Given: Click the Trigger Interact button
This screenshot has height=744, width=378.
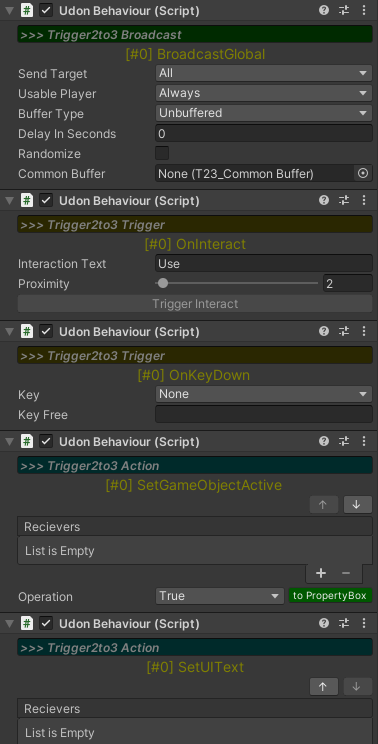Looking at the screenshot, I should (195, 304).
